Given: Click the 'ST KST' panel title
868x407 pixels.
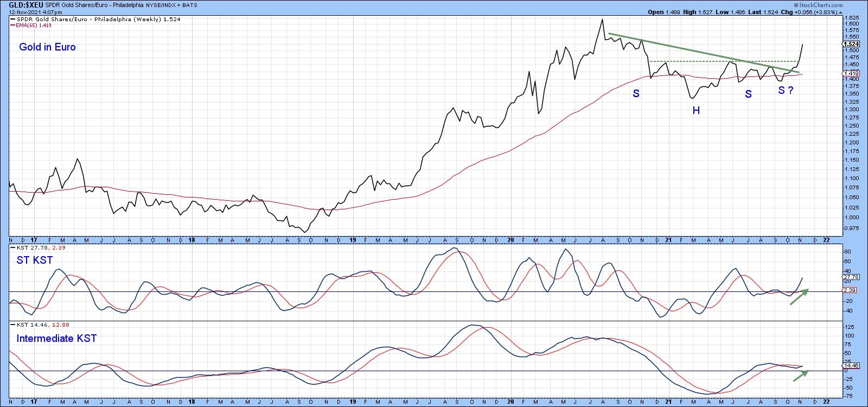Looking at the screenshot, I should [x=35, y=260].
